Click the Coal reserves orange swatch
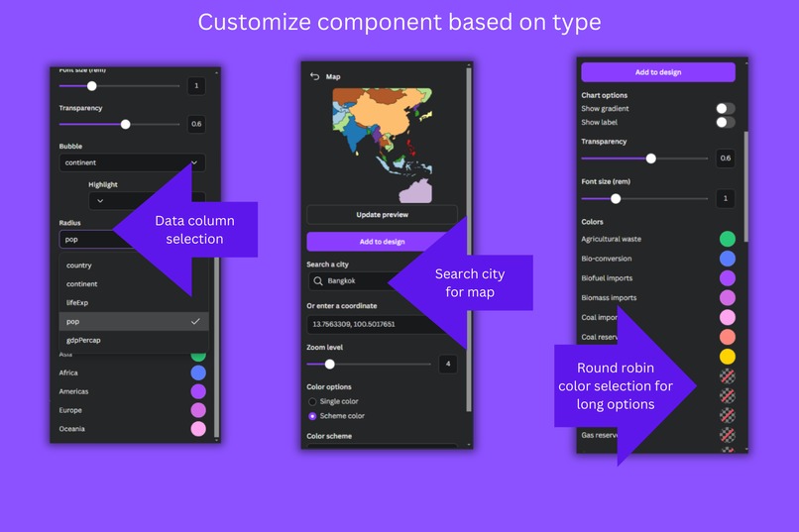The height and width of the screenshot is (532, 799). 728,337
